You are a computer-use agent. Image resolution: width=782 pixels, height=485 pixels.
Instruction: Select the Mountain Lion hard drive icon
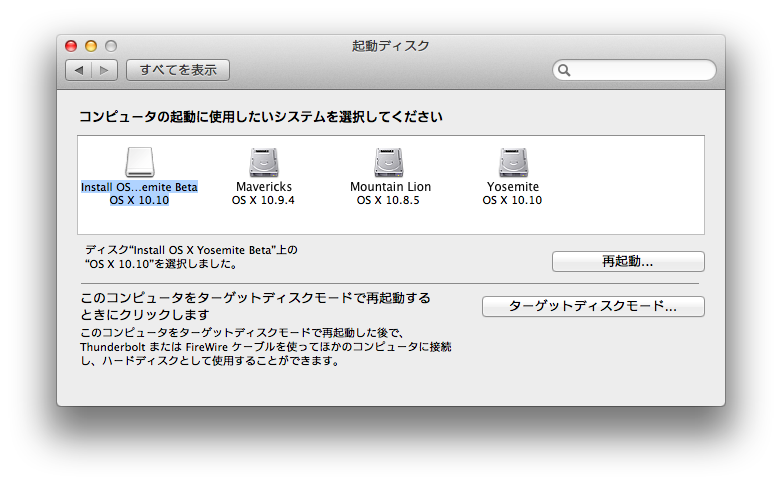pyautogui.click(x=389, y=162)
